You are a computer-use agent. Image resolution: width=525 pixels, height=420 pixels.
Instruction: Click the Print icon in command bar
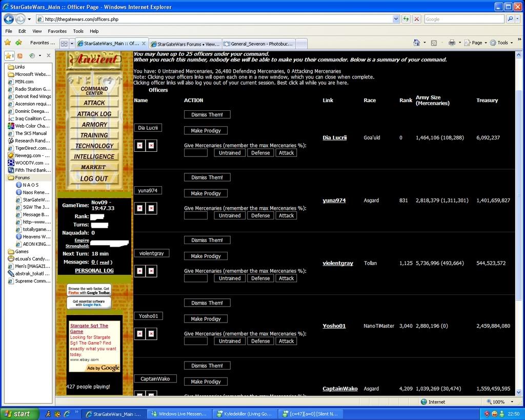click(x=452, y=43)
